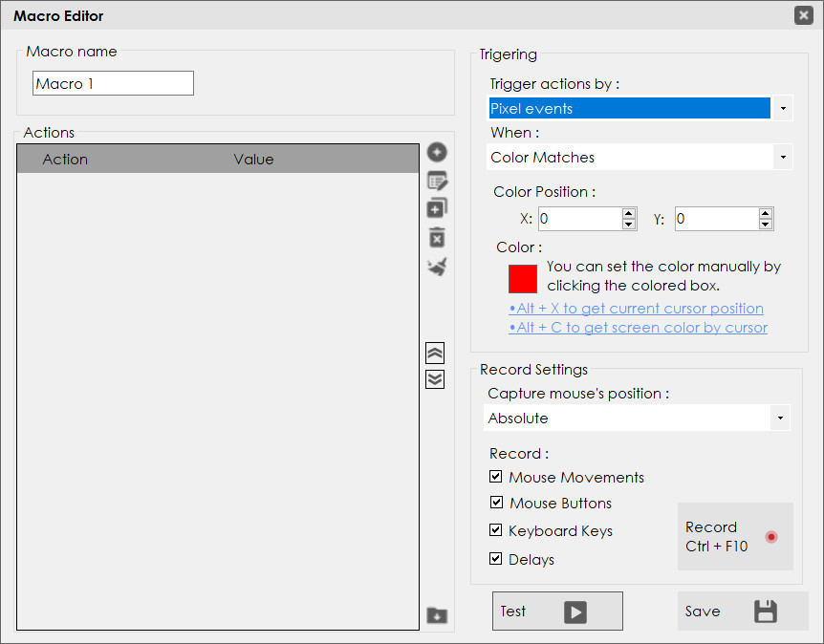Click the import folder icon below the actions list
824x644 pixels.
pyautogui.click(x=437, y=614)
